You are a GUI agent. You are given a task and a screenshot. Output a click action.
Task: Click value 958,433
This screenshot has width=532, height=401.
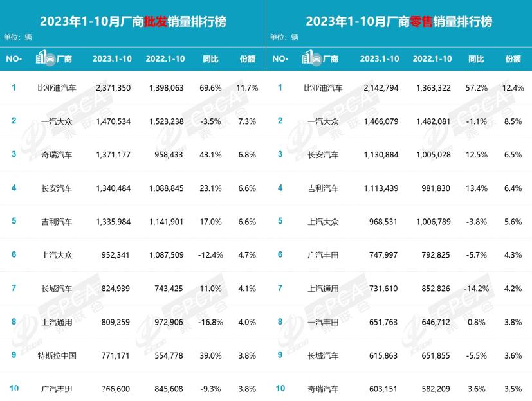[x=169, y=155]
